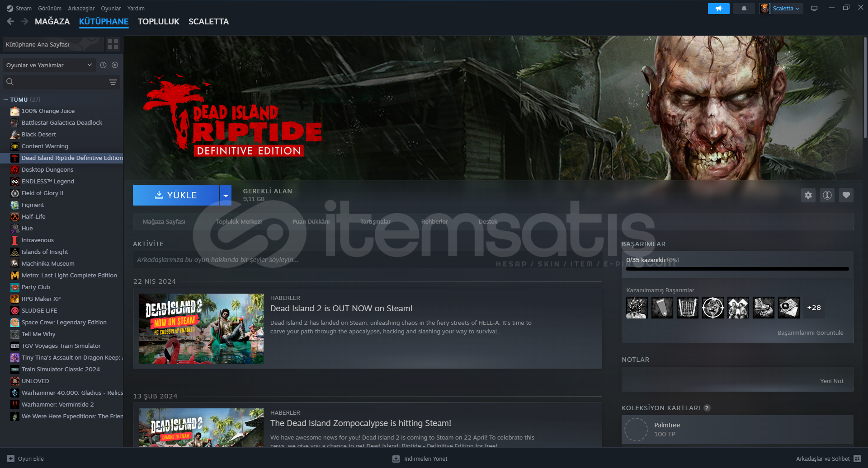Open install options dropdown arrow
Screen dimensions: 868x468
tap(226, 195)
